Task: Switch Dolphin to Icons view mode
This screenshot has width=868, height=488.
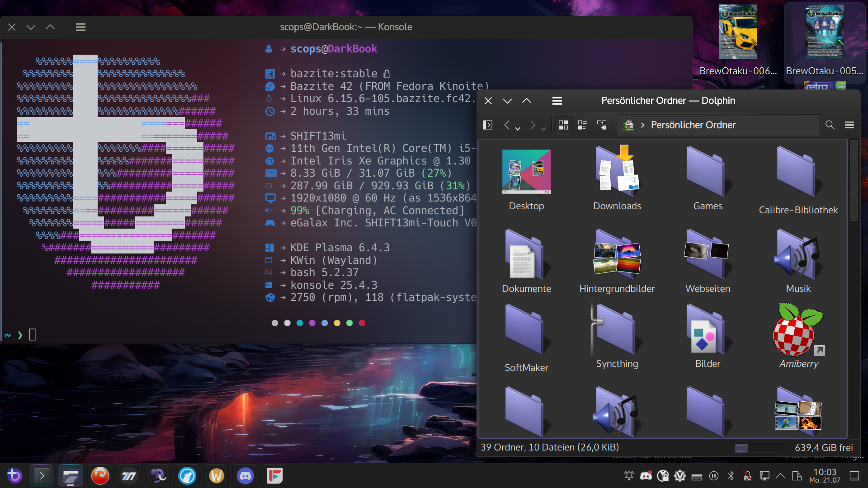Action: [x=563, y=125]
